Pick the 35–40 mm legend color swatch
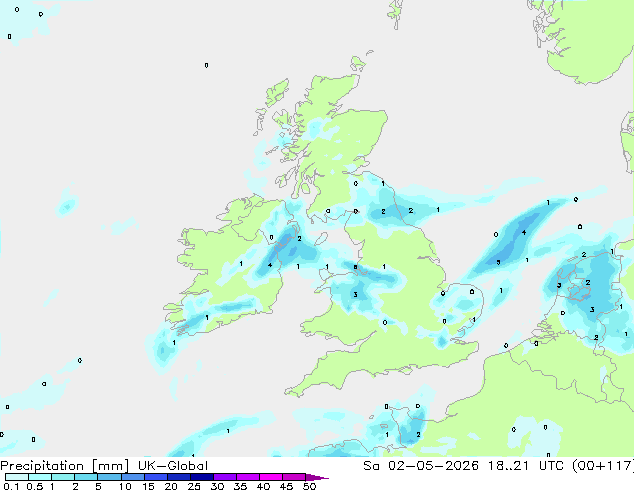This screenshot has width=634, height=490. tap(248, 477)
